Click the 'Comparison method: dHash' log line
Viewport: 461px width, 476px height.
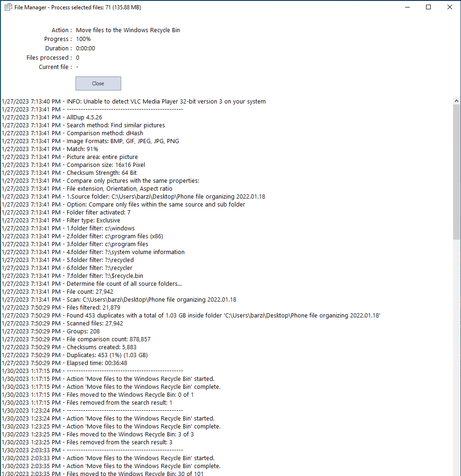click(x=104, y=133)
